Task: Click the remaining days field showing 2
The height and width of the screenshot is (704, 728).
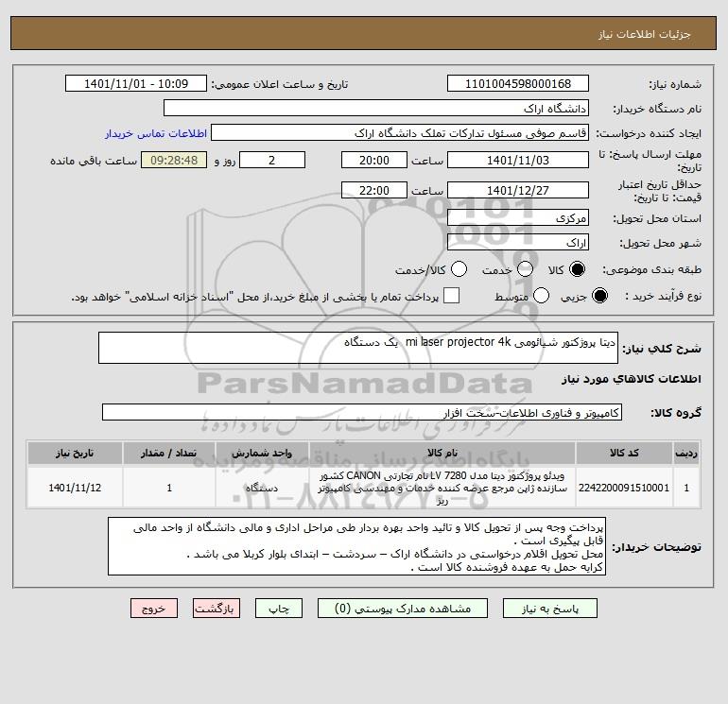Action: tap(272, 160)
